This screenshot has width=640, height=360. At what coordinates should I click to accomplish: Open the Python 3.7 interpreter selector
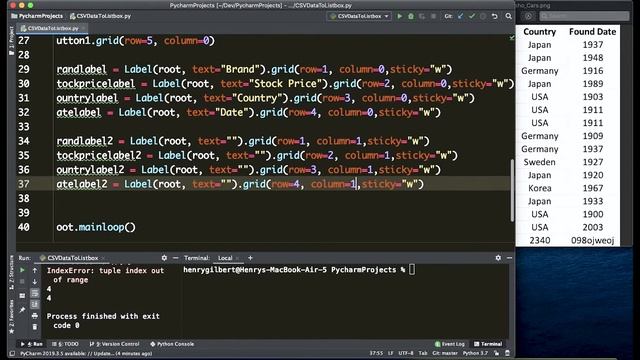pos(475,353)
